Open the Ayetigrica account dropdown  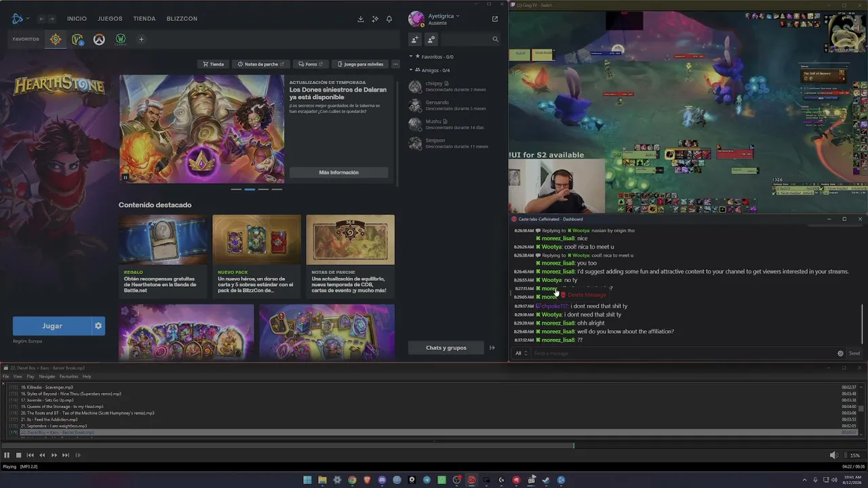click(444, 16)
